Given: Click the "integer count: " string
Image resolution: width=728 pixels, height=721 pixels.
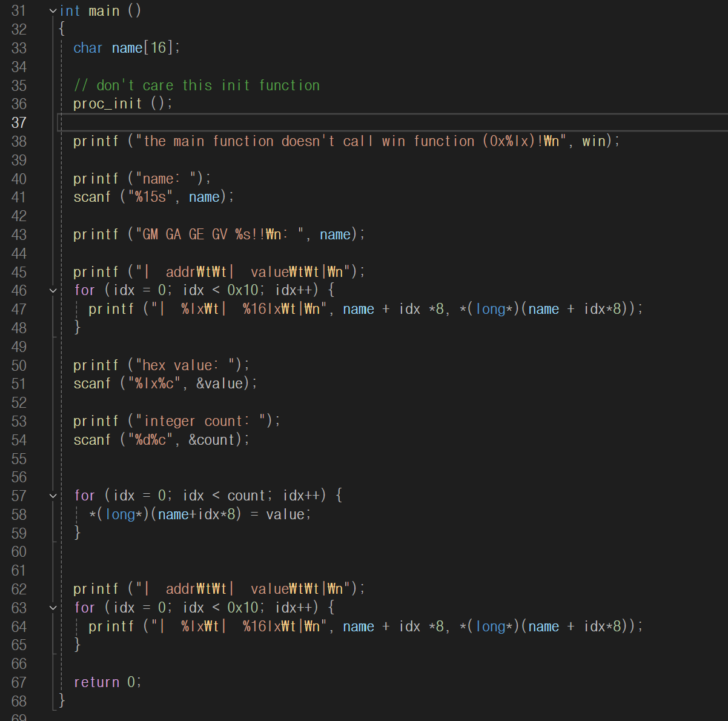Looking at the screenshot, I should (x=204, y=421).
